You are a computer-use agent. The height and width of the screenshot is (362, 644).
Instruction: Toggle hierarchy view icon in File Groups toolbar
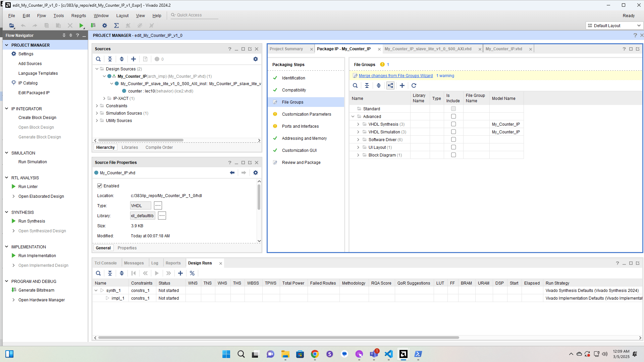click(390, 85)
